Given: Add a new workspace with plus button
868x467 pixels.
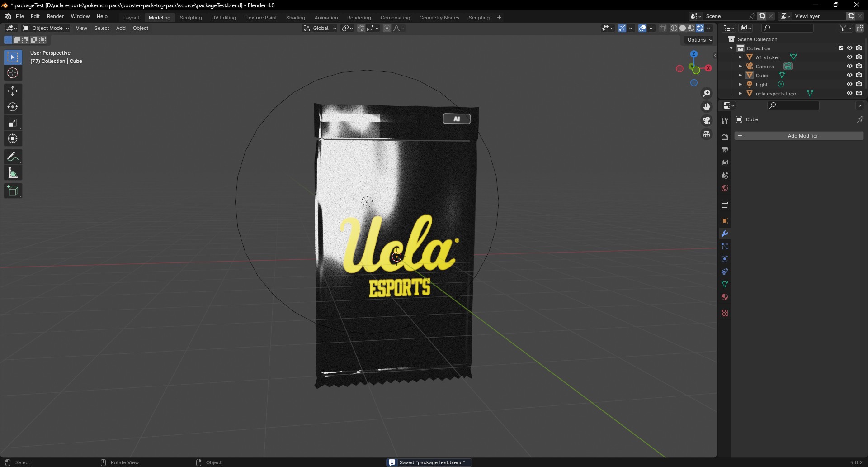Looking at the screenshot, I should (x=499, y=18).
